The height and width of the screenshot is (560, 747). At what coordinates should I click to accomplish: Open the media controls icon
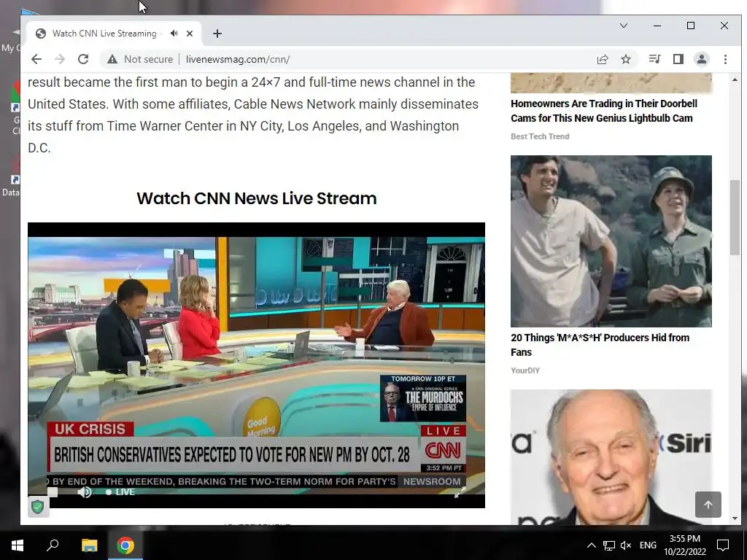coord(654,59)
